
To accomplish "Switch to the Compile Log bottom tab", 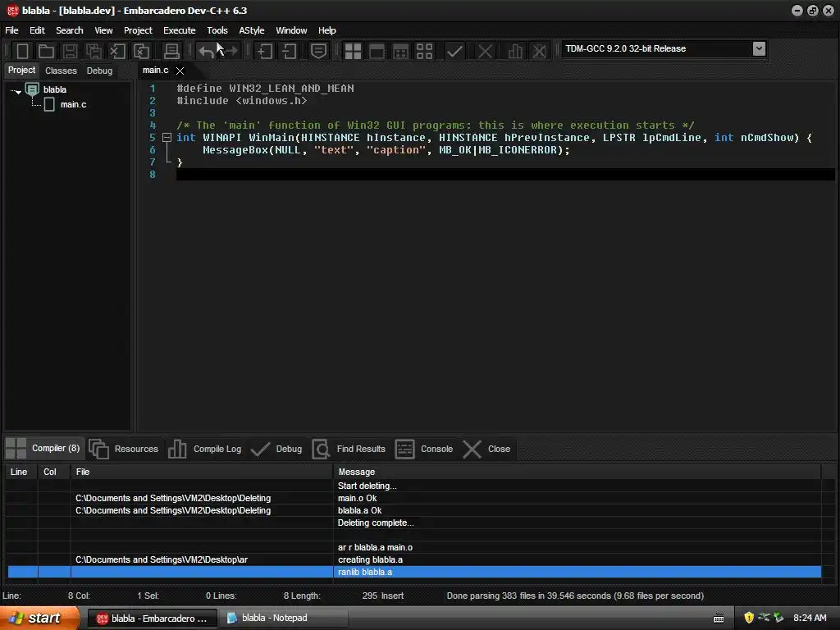I will pyautogui.click(x=205, y=449).
